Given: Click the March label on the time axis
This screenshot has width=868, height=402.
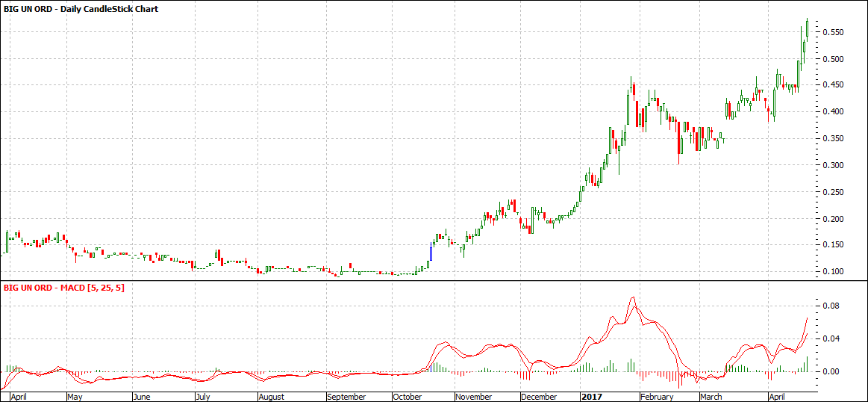Looking at the screenshot, I should click(711, 397).
